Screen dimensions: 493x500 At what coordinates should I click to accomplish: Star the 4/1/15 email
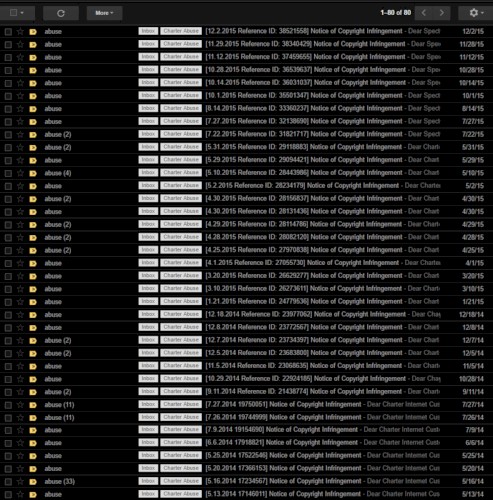click(20, 263)
